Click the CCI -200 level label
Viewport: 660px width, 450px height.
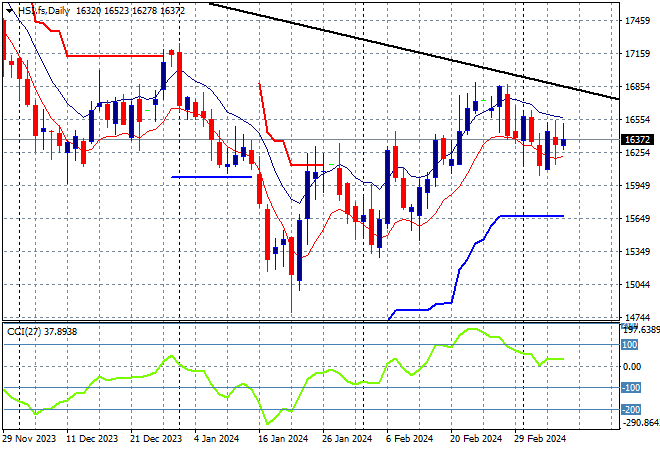[x=631, y=410]
